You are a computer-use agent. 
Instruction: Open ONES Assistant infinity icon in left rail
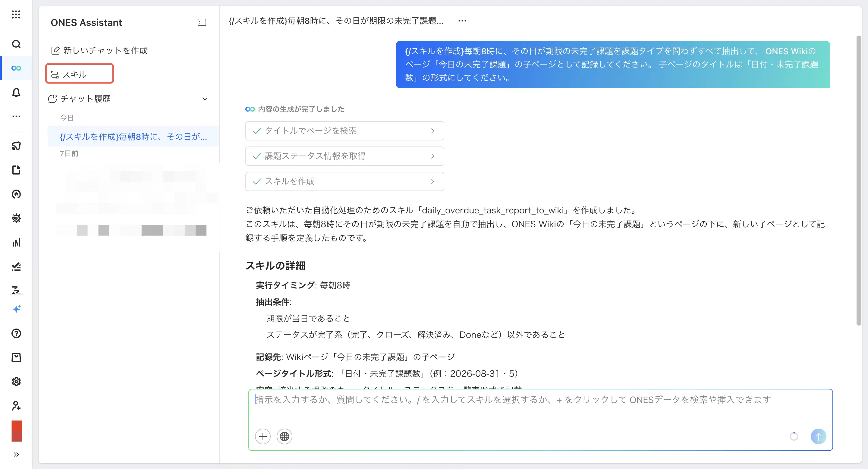point(16,68)
